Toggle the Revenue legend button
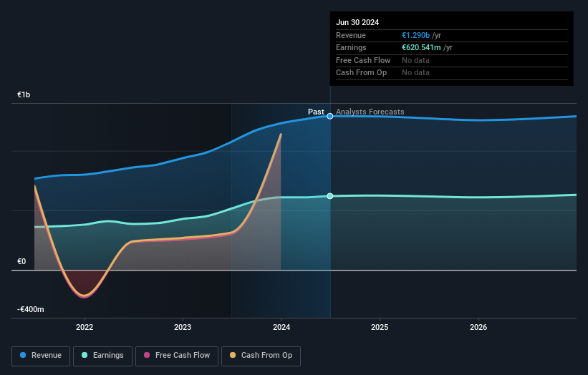This screenshot has height=375, width=588. 41,356
